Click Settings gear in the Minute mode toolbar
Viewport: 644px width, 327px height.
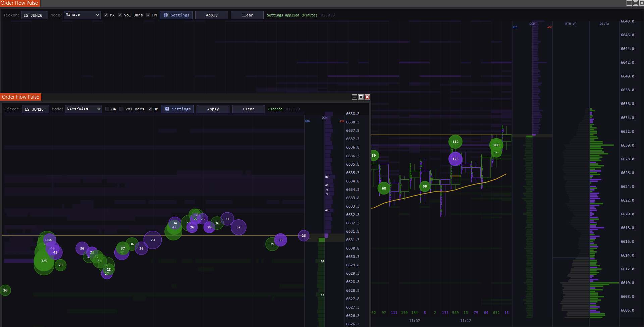(176, 15)
